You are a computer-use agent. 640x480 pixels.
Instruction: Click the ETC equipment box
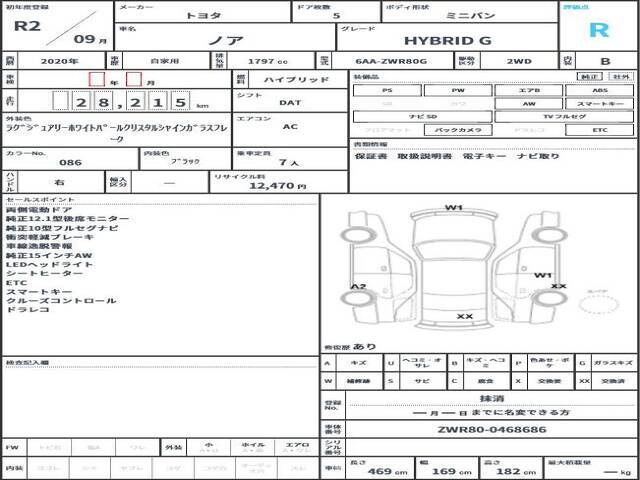point(599,130)
